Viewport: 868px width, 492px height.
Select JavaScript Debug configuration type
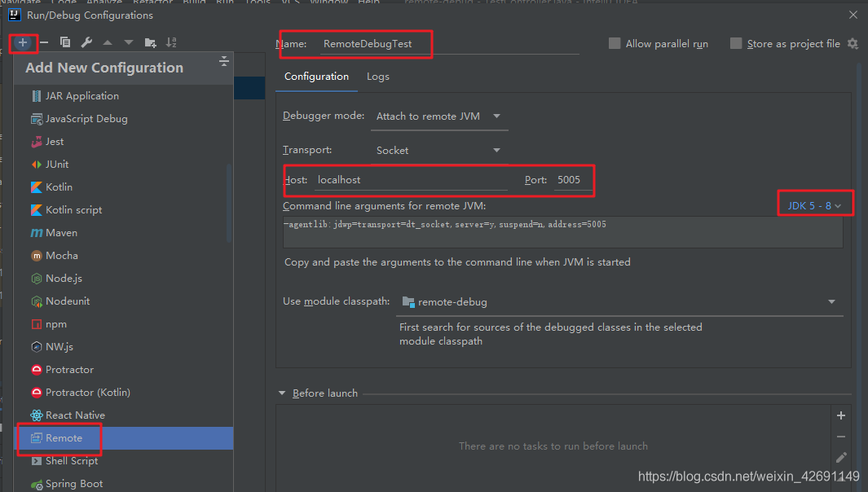pyautogui.click(x=123, y=118)
